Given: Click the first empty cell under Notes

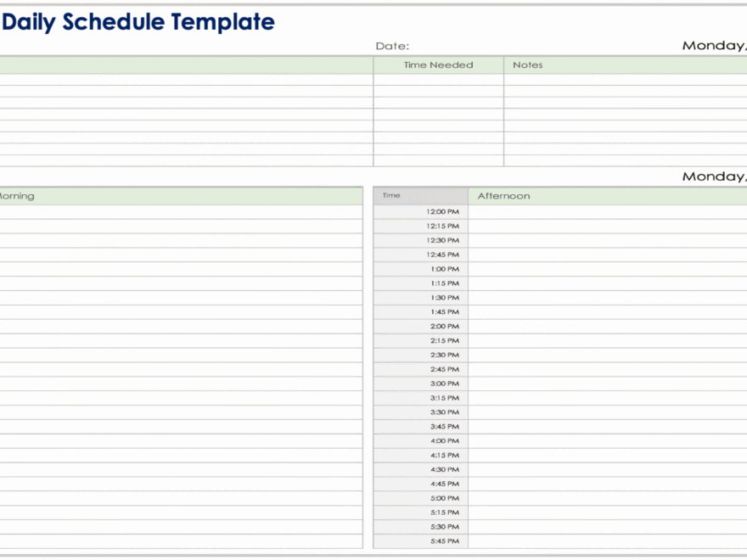Looking at the screenshot, I should 625,80.
